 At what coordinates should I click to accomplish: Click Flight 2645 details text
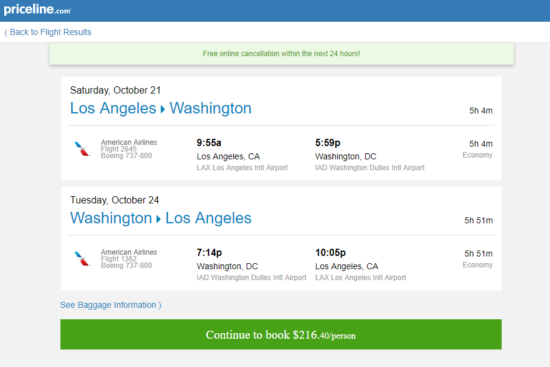tap(119, 149)
